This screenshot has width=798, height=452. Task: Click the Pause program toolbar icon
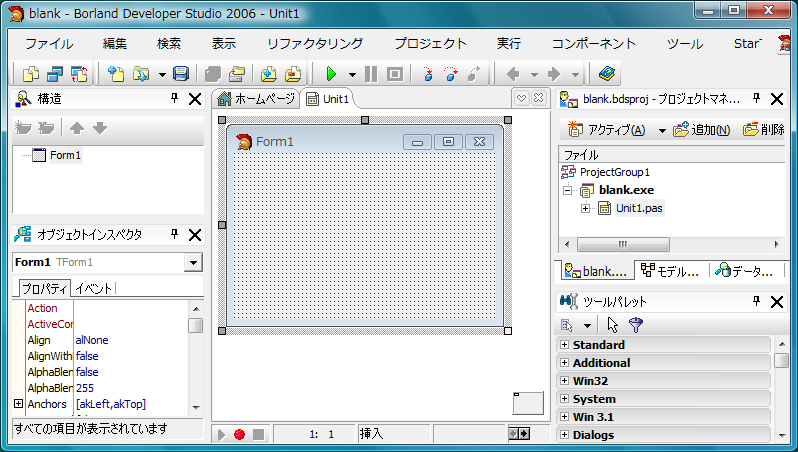pos(371,74)
